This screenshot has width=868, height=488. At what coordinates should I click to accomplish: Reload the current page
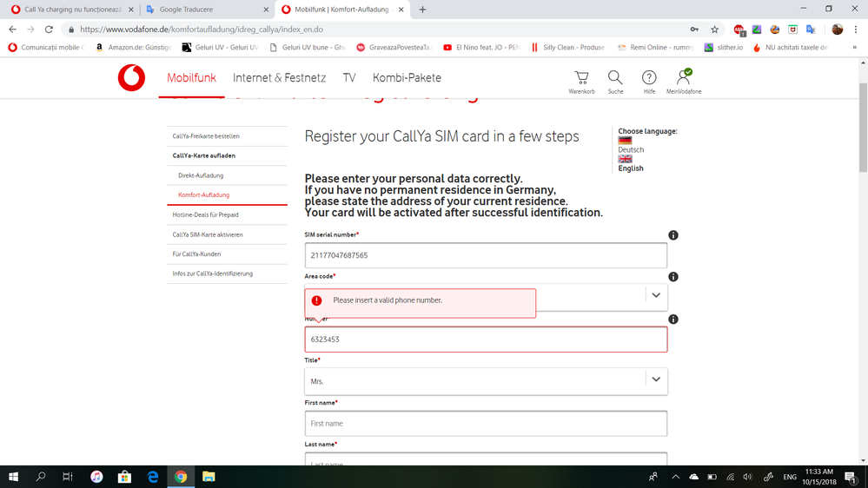(x=49, y=30)
